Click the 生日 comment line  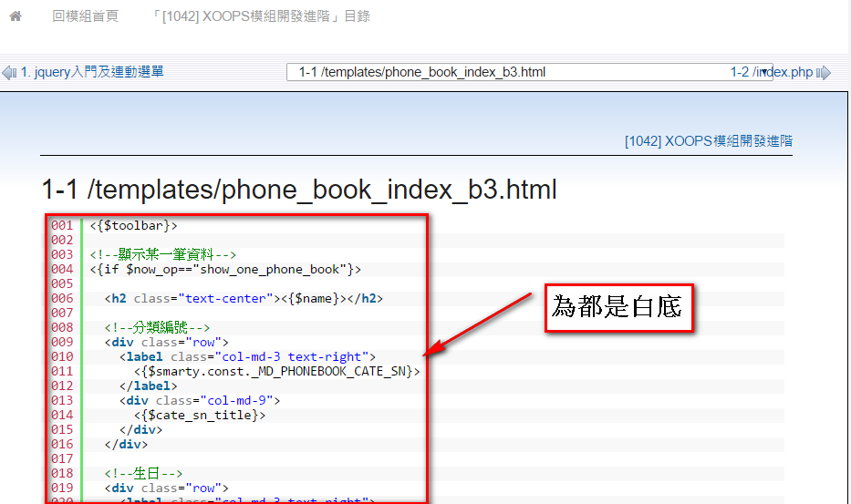coord(143,473)
